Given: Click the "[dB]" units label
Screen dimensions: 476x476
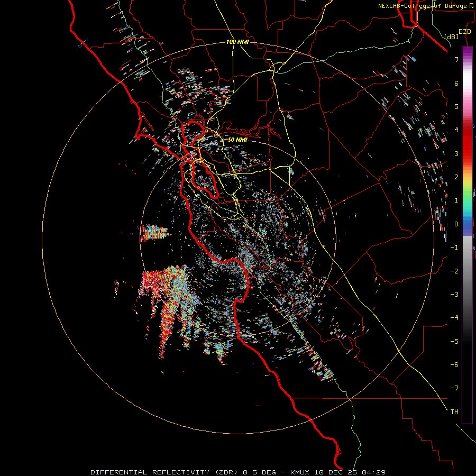Looking at the screenshot, I should click(x=452, y=36).
